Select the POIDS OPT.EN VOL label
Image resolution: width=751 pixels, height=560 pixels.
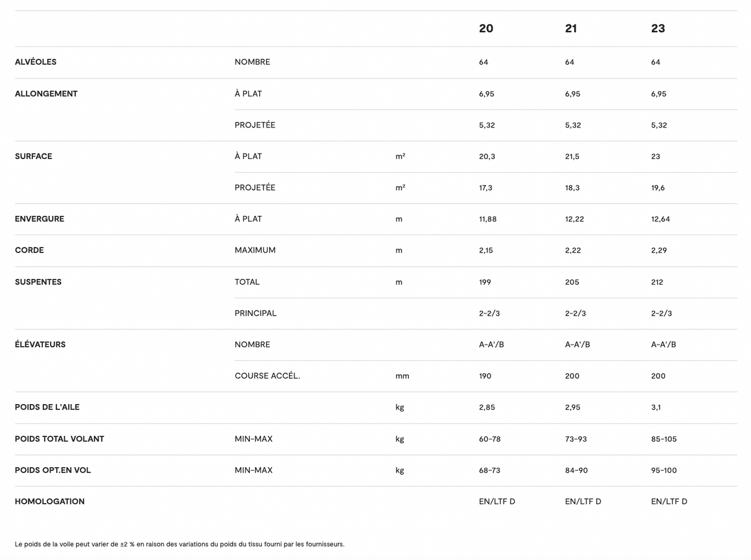coord(53,470)
